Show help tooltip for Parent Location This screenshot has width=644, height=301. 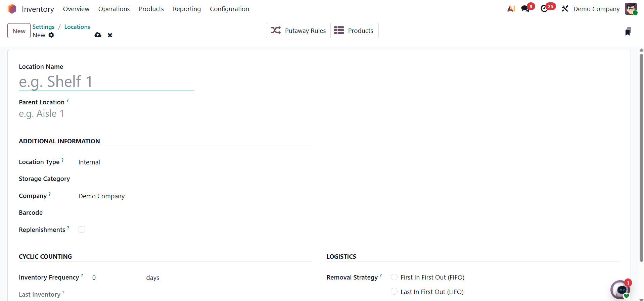tap(67, 100)
